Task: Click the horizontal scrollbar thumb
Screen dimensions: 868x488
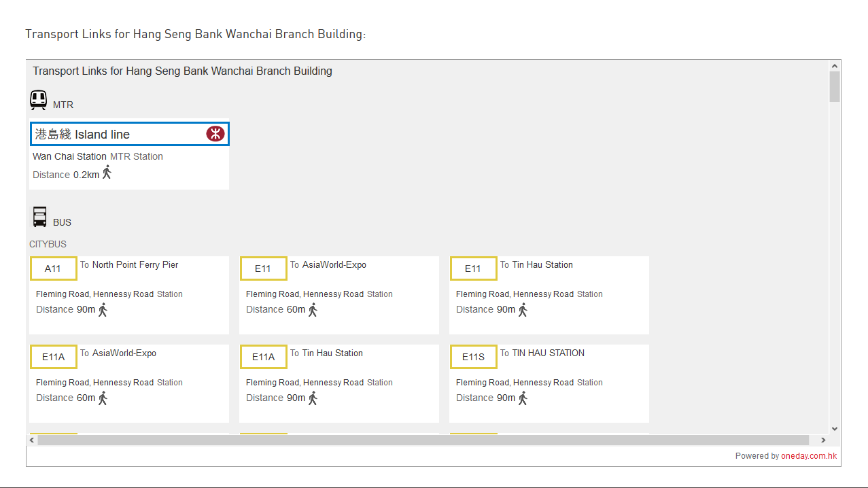Action: point(423,440)
